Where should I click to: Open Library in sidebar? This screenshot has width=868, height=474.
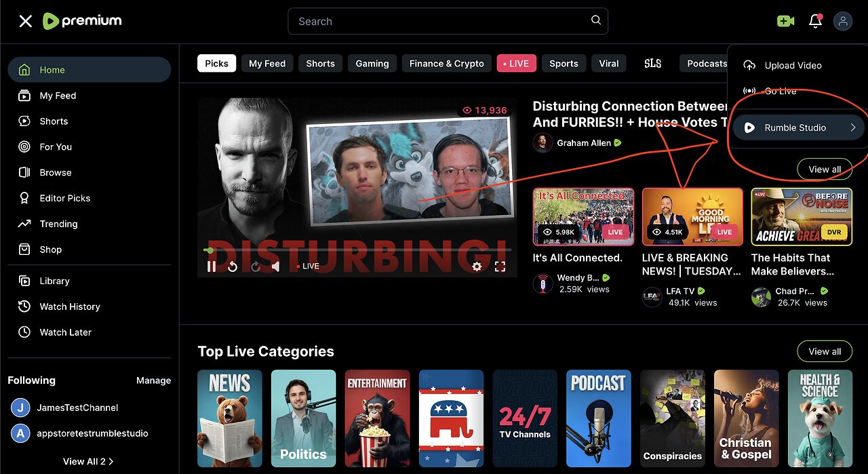pyautogui.click(x=90, y=281)
